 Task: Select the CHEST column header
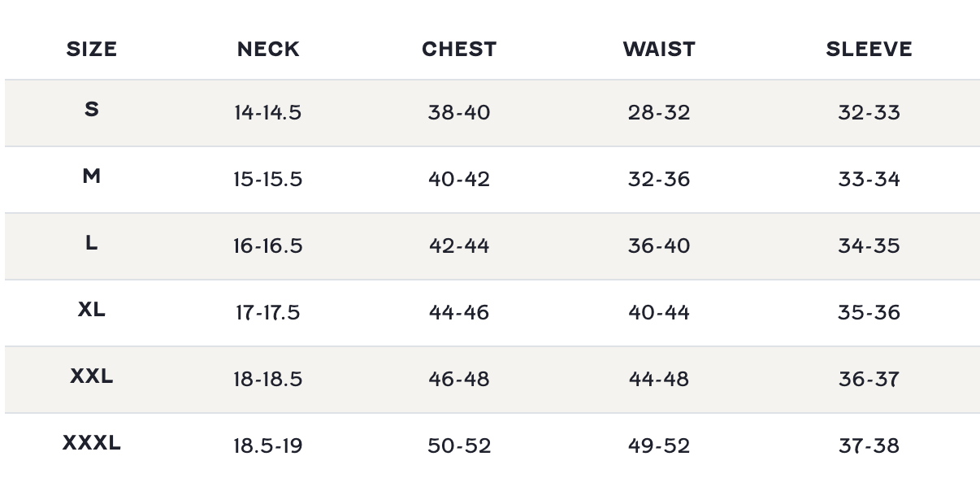459,50
